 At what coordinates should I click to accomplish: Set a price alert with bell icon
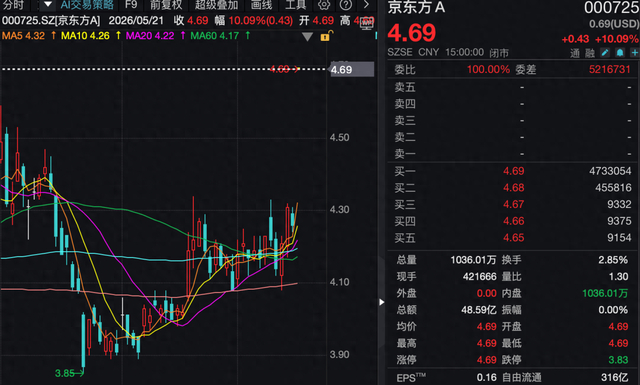[x=620, y=53]
